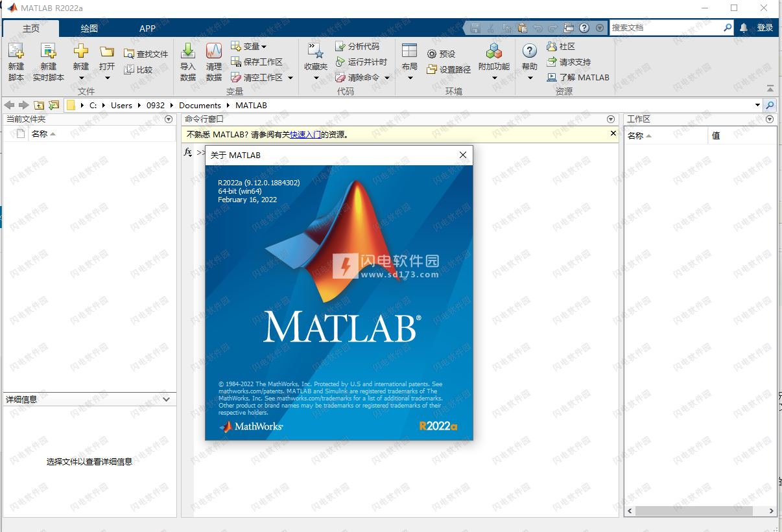
Task: Click Clean Data (清理数据)
Action: coord(214,62)
